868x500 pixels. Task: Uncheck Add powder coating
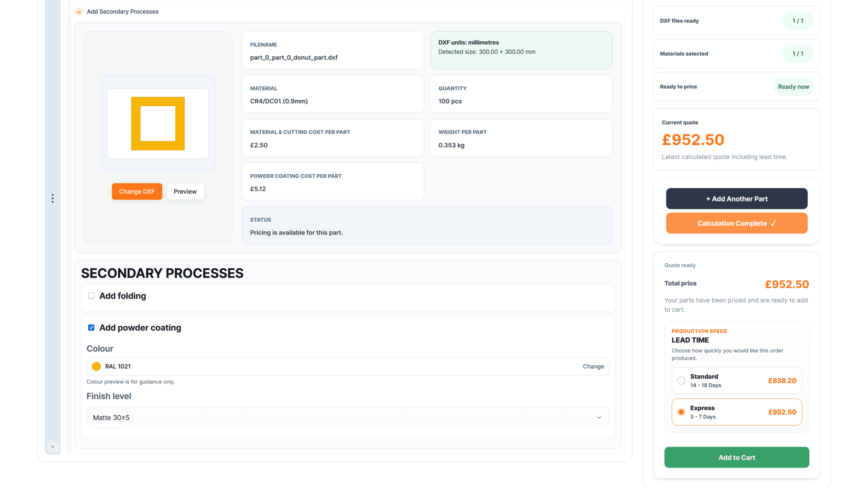(91, 328)
